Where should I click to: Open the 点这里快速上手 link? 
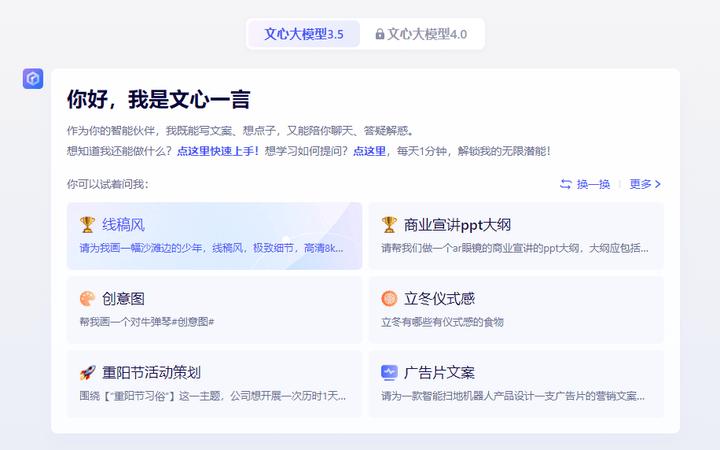point(218,151)
